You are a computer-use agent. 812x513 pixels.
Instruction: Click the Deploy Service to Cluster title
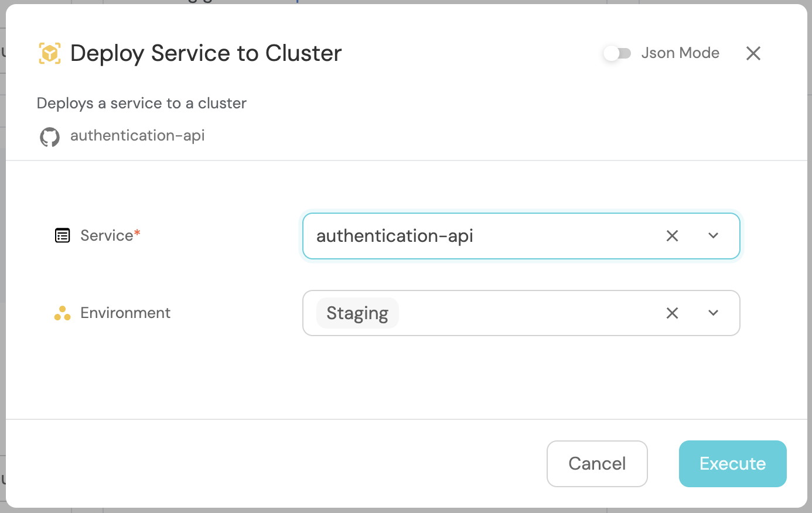[206, 53]
